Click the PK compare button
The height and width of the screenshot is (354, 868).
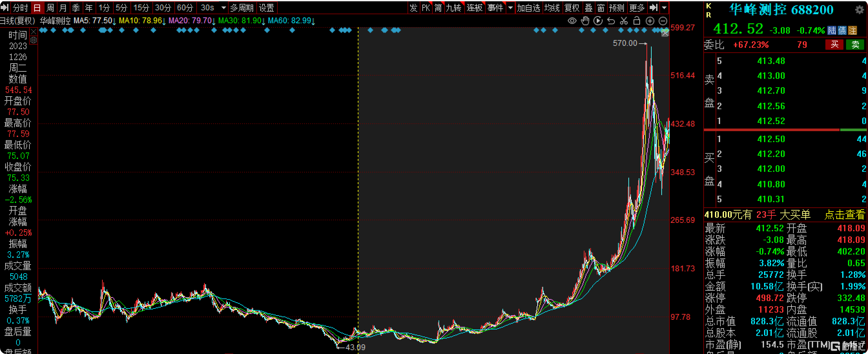tap(426, 7)
